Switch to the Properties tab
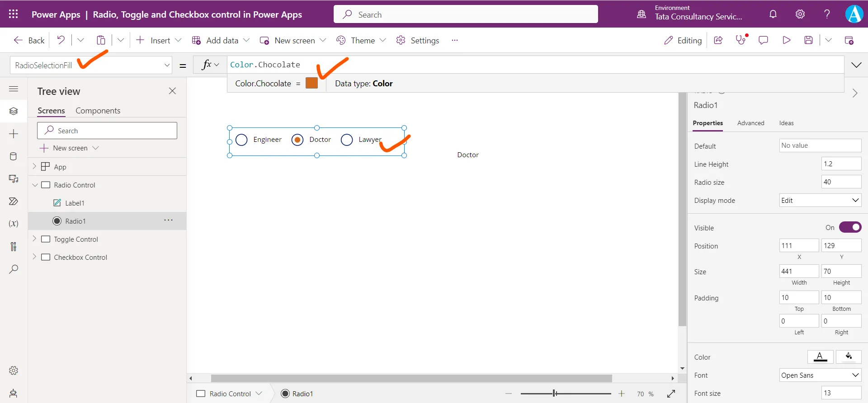Screen dimensions: 868x403 pos(708,123)
